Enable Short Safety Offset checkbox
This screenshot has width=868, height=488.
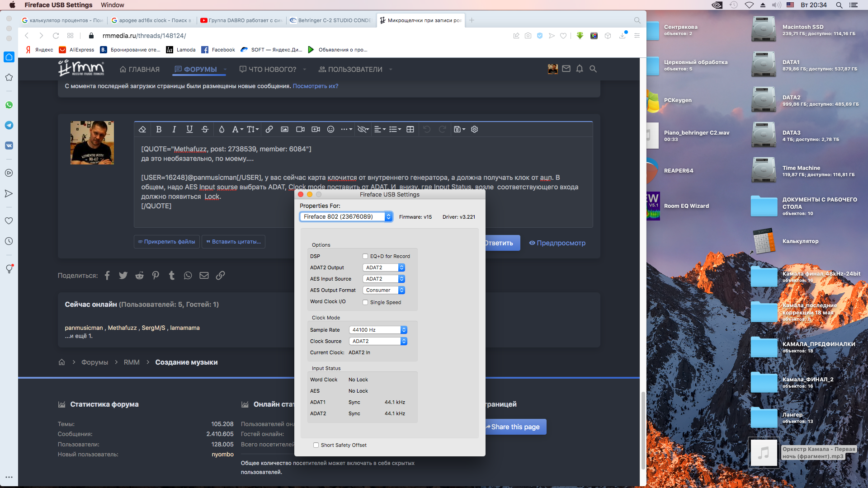316,445
